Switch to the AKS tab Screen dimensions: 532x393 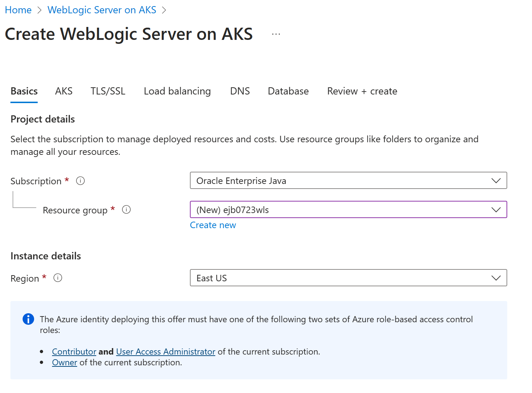64,91
